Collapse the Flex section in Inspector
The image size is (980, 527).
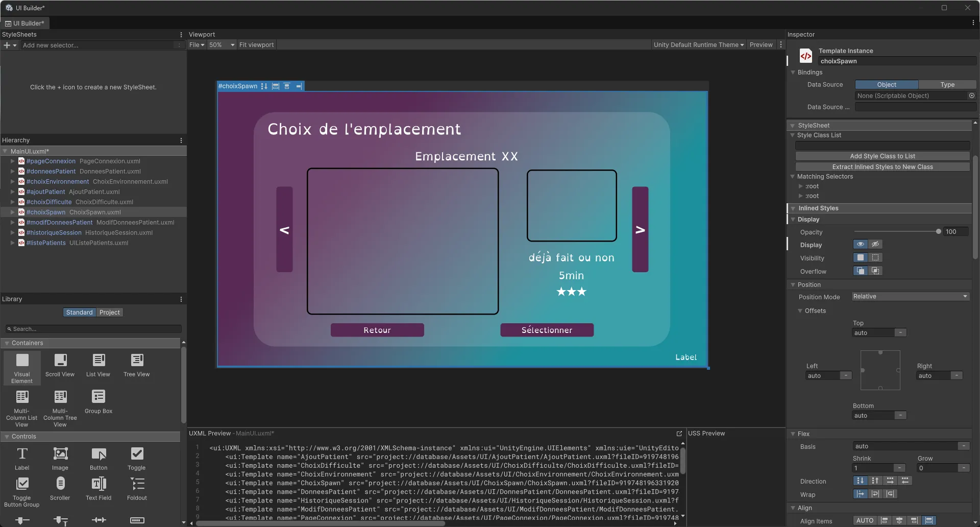[x=793, y=434]
